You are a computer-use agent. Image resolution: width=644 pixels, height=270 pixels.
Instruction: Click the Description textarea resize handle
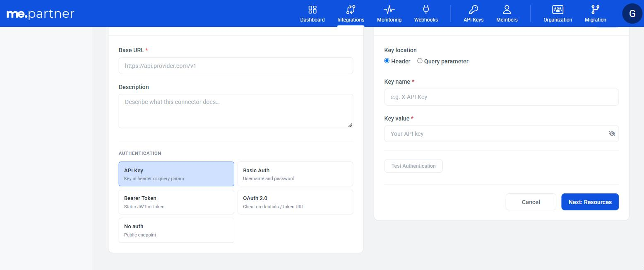[350, 125]
